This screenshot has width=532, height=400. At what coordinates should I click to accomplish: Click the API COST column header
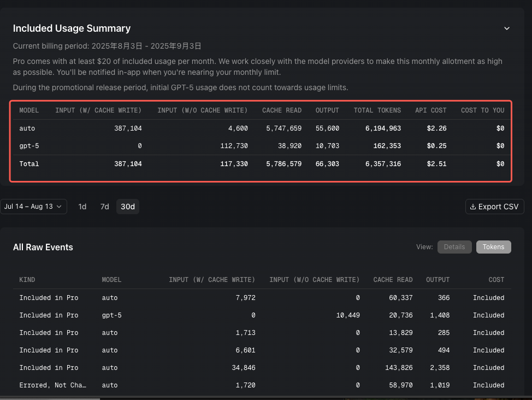coord(430,110)
